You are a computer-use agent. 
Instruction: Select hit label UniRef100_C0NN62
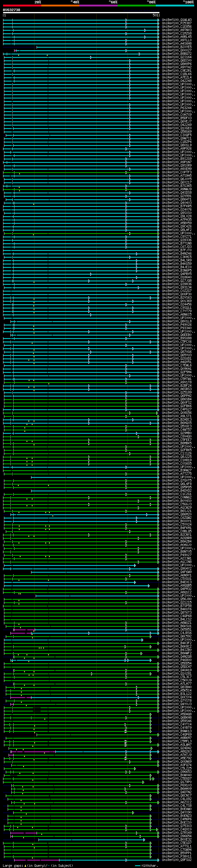tap(177, 497)
